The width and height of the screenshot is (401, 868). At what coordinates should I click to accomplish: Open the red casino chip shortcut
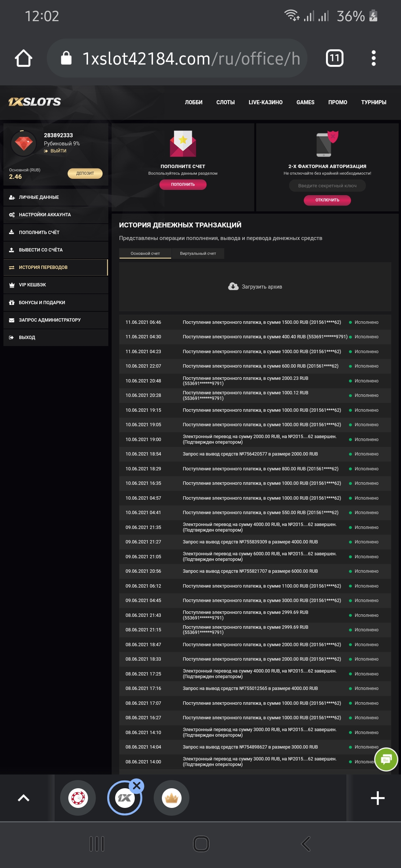[x=78, y=798]
